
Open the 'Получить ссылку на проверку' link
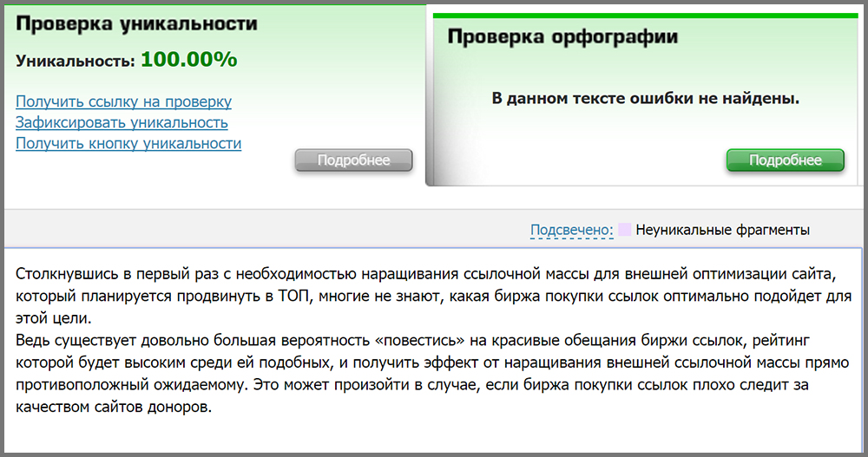[x=123, y=101]
